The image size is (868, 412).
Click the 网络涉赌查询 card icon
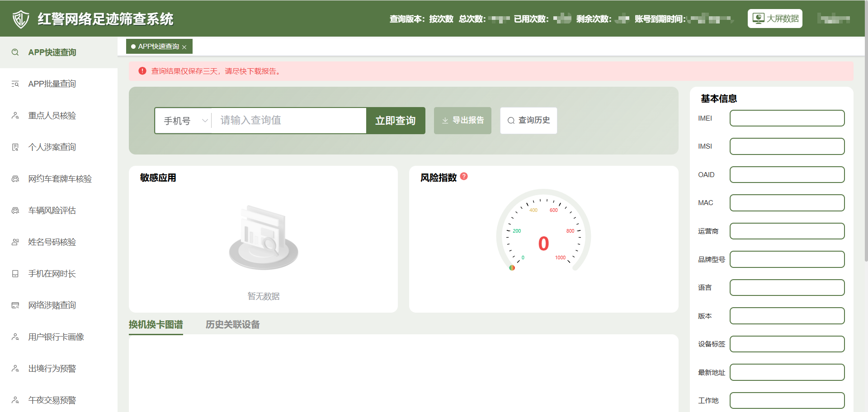coord(15,305)
